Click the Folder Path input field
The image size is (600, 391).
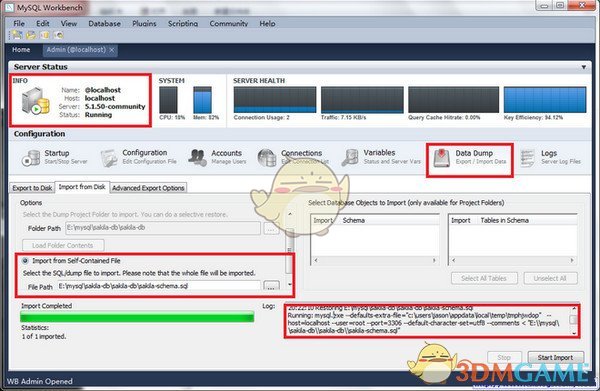point(163,228)
